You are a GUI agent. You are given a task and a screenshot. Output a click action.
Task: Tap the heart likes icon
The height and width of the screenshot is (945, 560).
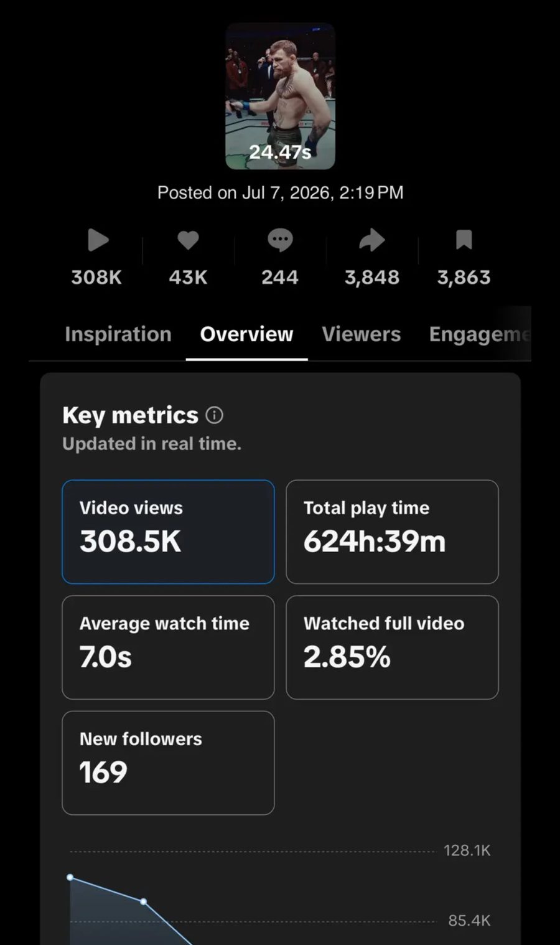pyautogui.click(x=188, y=240)
